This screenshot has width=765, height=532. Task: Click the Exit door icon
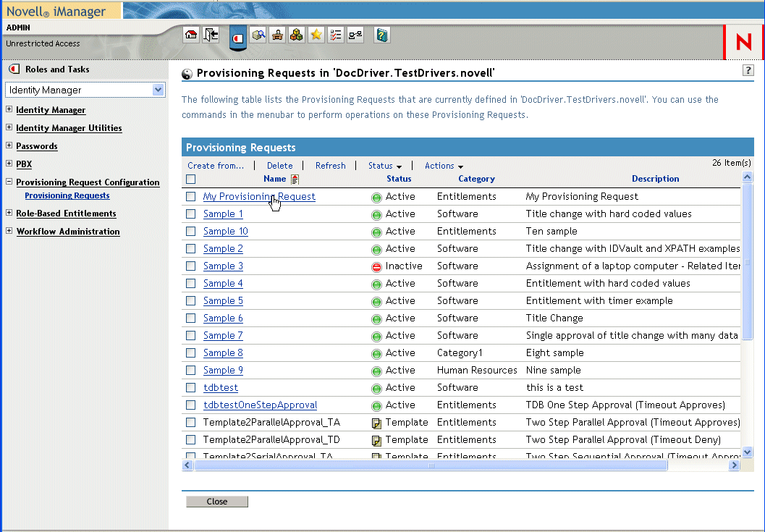pos(211,35)
